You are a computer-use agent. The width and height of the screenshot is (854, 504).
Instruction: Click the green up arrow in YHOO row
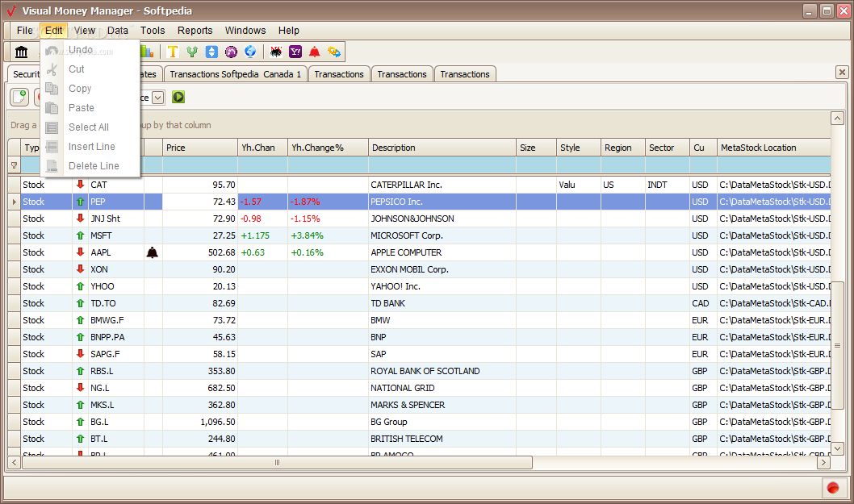click(x=80, y=286)
